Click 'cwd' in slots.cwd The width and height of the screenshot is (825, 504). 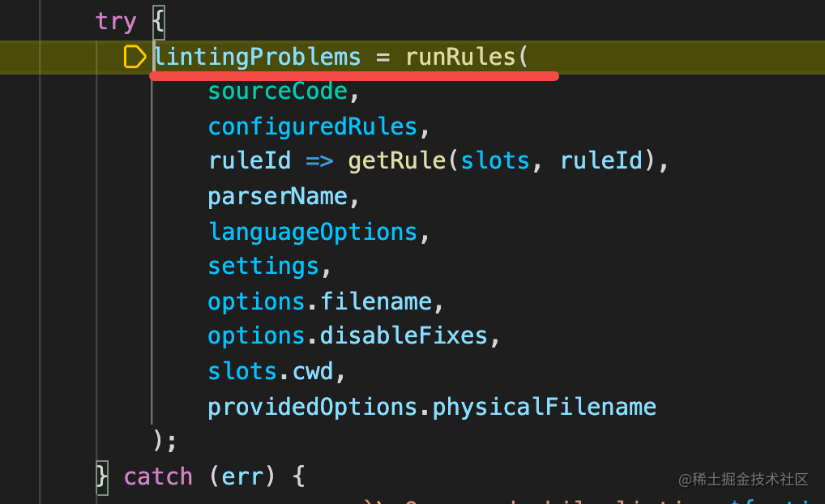click(313, 371)
